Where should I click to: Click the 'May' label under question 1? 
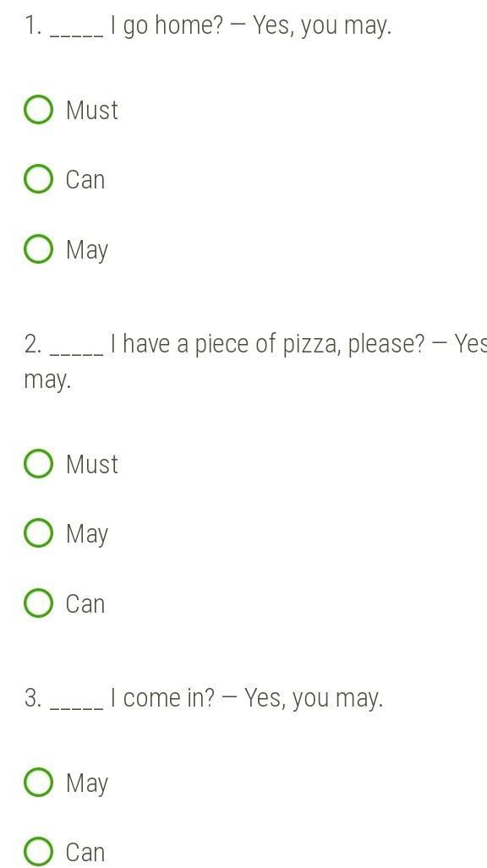(87, 251)
